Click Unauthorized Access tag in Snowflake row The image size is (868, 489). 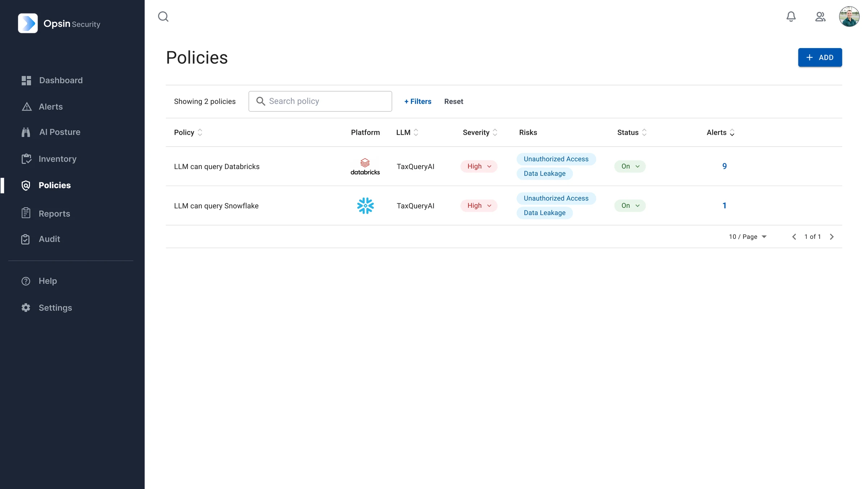(x=556, y=198)
